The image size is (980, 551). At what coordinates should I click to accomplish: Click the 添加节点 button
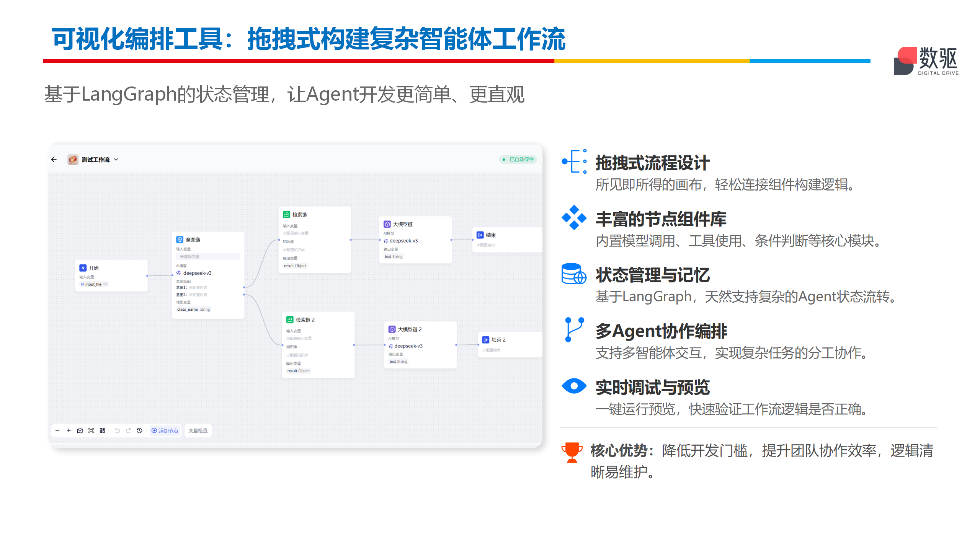pos(165,430)
